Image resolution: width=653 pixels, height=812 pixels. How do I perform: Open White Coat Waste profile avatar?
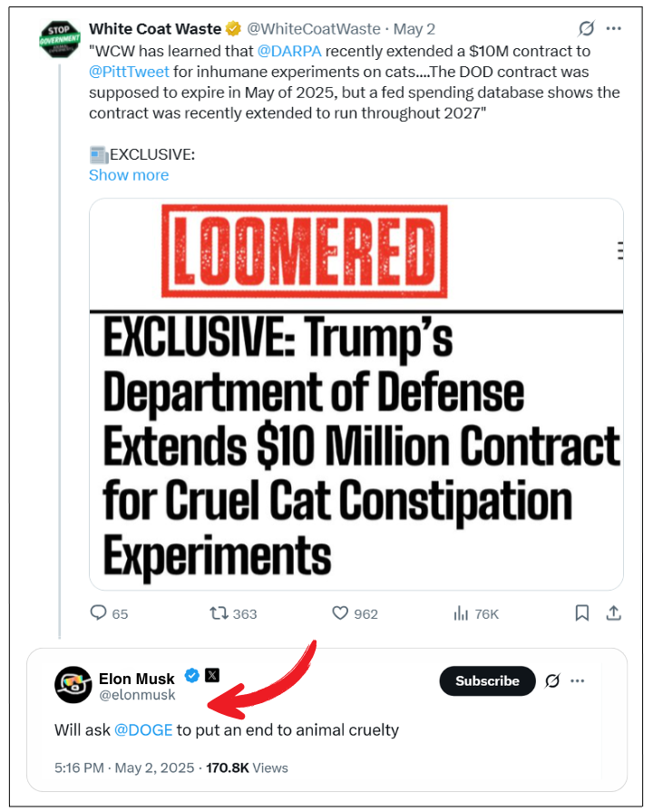[x=62, y=39]
